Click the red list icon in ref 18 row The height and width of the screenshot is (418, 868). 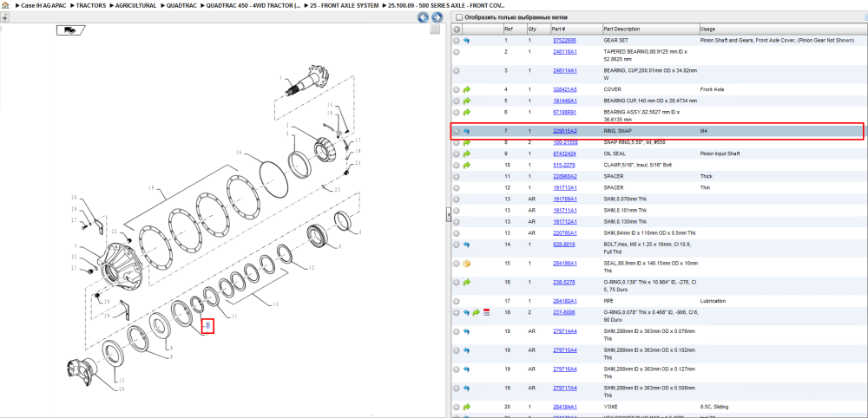click(x=486, y=312)
